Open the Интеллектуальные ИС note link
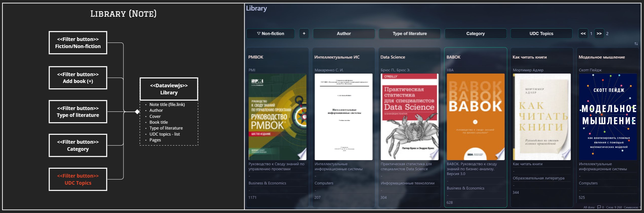Viewport: 644px width, 213px height. [337, 57]
